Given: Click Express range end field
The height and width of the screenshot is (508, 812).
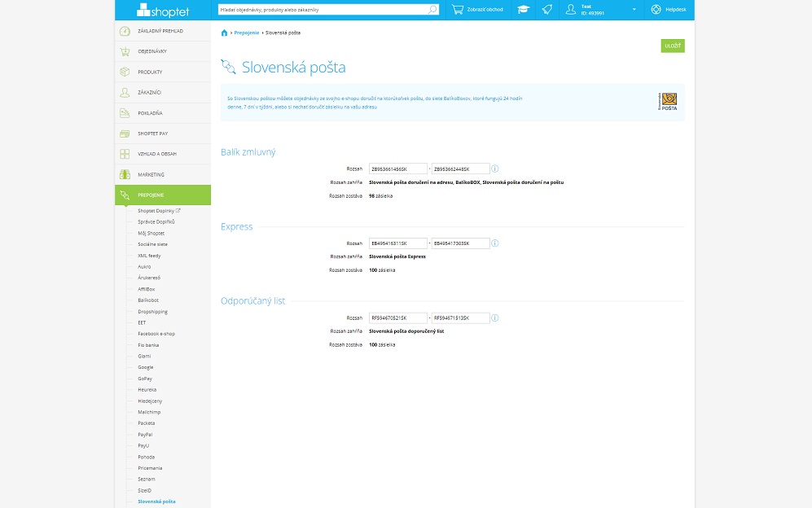Looking at the screenshot, I should tap(460, 243).
